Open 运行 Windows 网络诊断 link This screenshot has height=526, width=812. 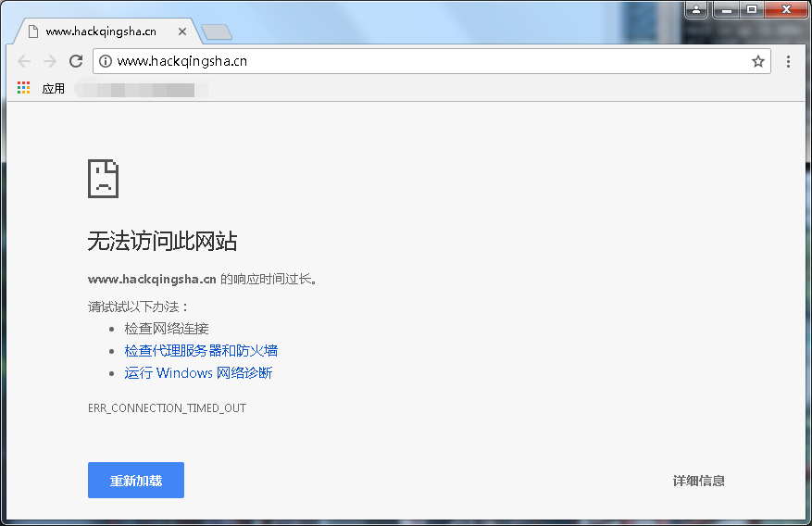198,373
